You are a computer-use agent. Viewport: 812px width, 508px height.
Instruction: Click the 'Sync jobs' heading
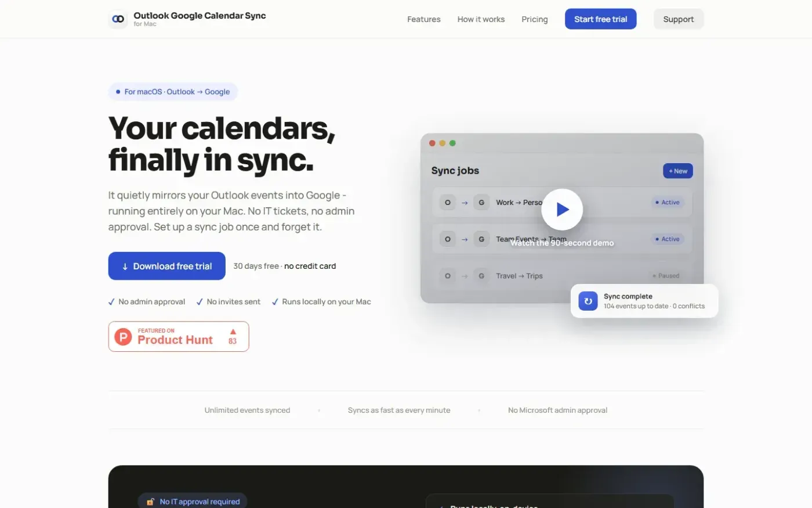(x=455, y=171)
